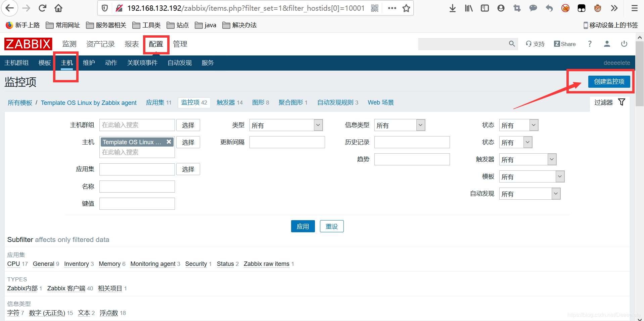Click the Zabbix search magnifier icon
644x321 pixels.
(x=512, y=44)
